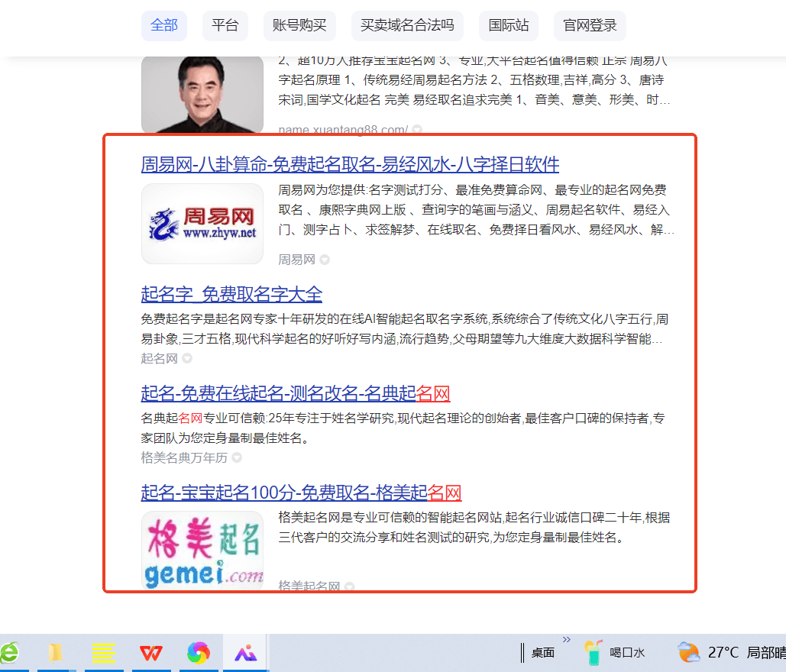The image size is (786, 672).
Task: Click the 周易网为您提供 description text
Action: [x=476, y=210]
